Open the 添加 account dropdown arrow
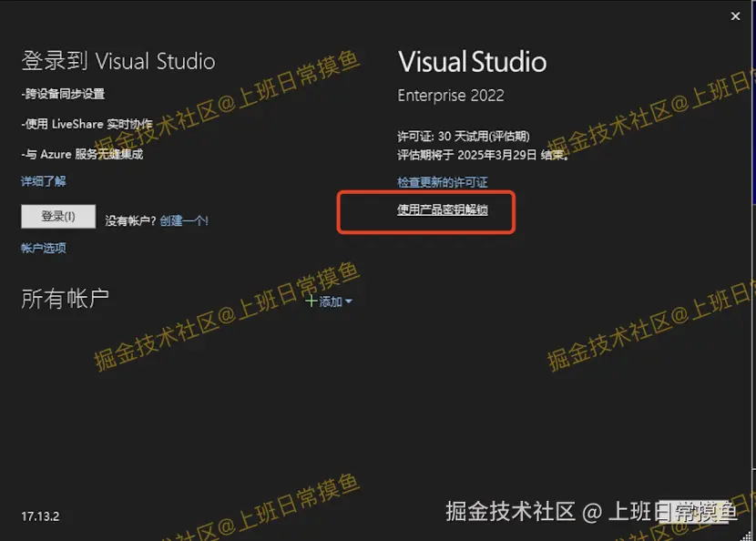 coord(347,301)
